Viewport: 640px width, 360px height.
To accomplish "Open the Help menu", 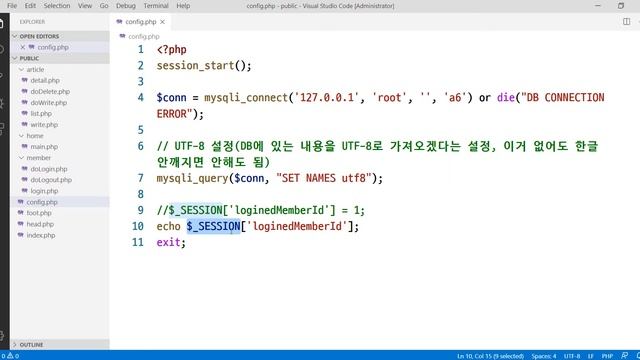I will click(183, 6).
